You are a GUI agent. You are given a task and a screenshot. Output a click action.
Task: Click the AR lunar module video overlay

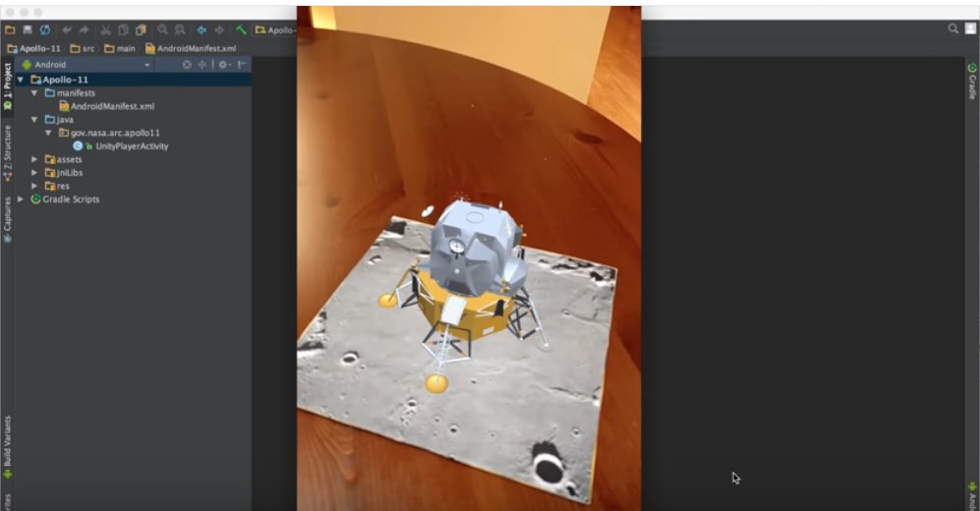469,258
